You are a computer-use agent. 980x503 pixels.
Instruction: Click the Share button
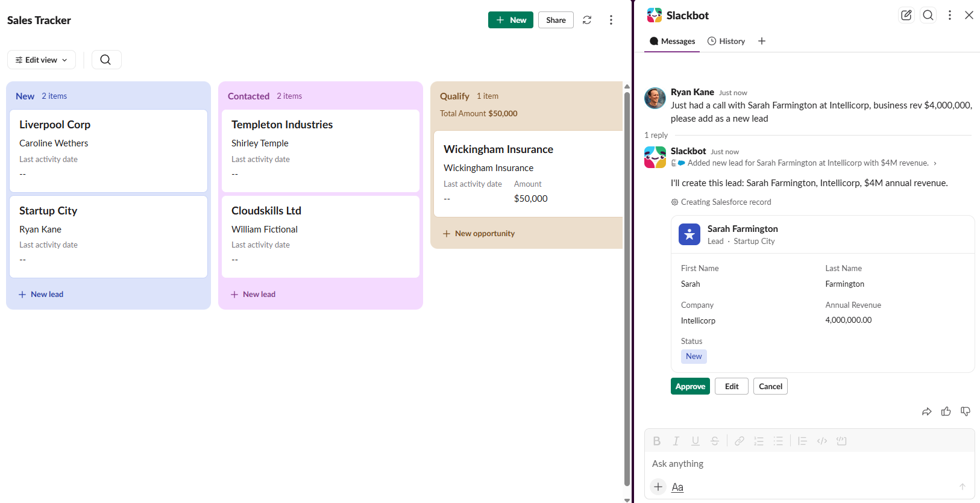tap(556, 20)
